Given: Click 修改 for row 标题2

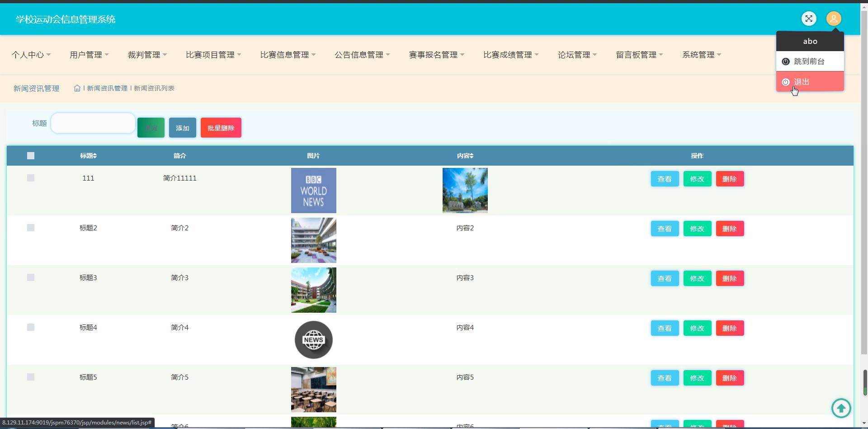Looking at the screenshot, I should tap(697, 229).
